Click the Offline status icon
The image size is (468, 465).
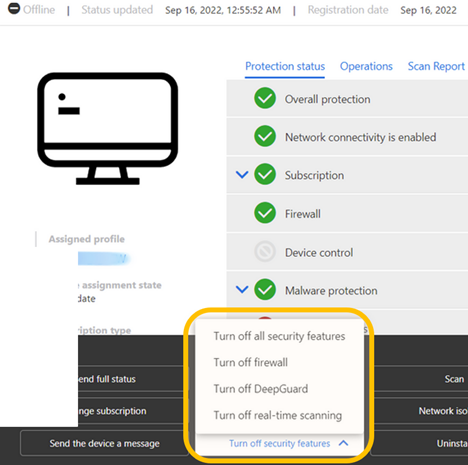click(x=14, y=8)
